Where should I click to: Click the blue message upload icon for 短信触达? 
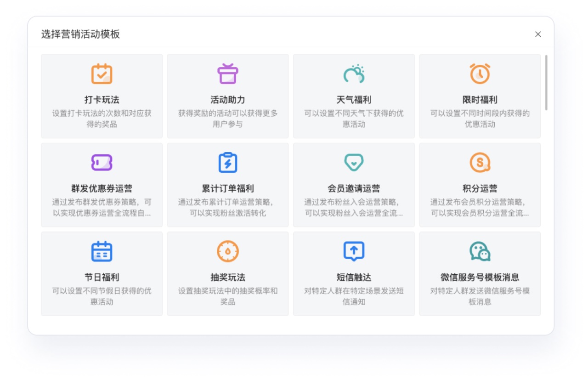(354, 251)
